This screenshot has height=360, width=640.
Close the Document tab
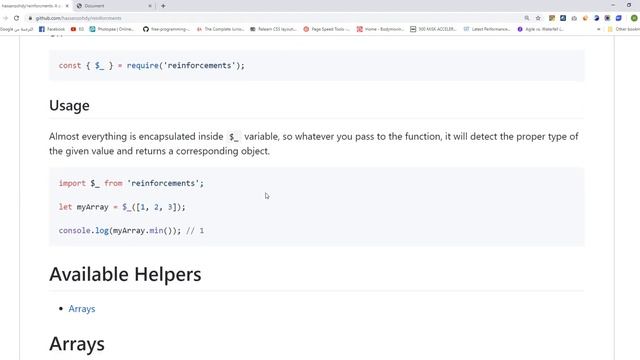(x=150, y=6)
